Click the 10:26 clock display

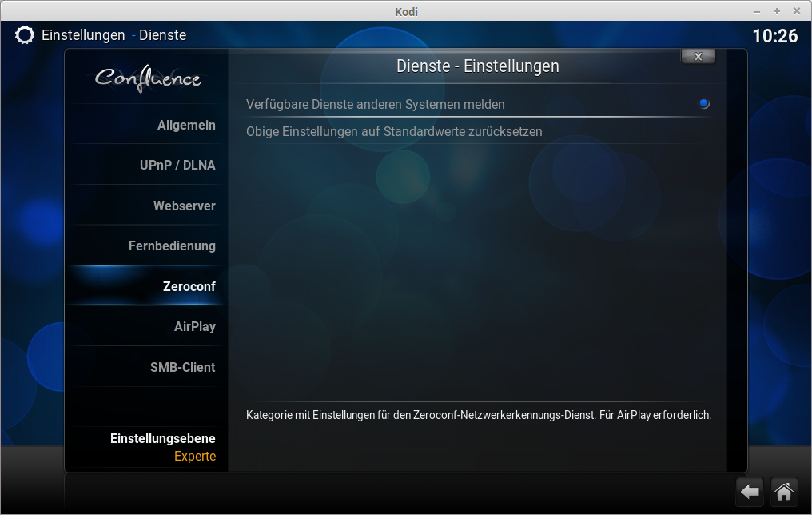(774, 36)
